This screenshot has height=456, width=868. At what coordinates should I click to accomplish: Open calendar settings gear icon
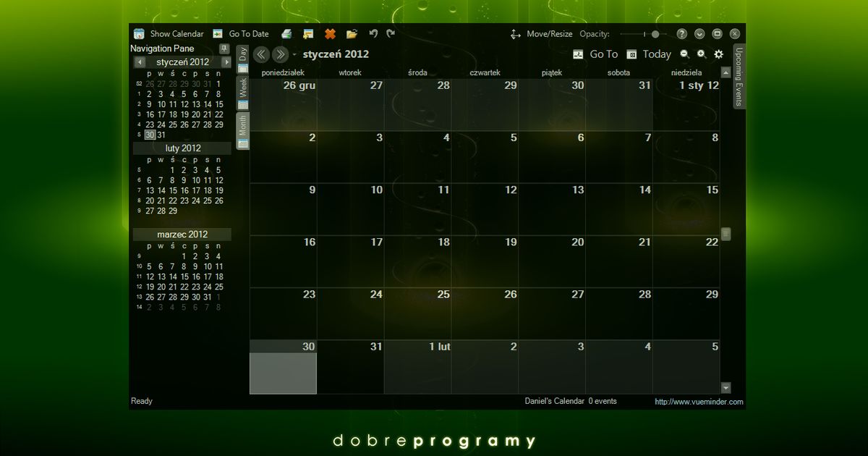pos(718,54)
